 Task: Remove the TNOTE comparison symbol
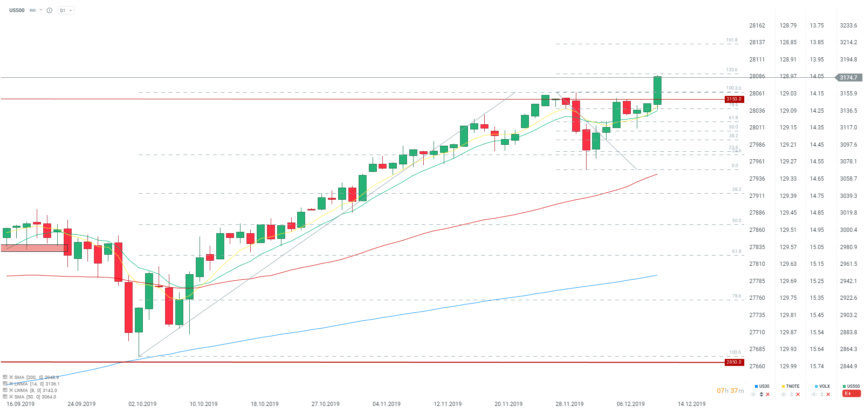coord(798,394)
